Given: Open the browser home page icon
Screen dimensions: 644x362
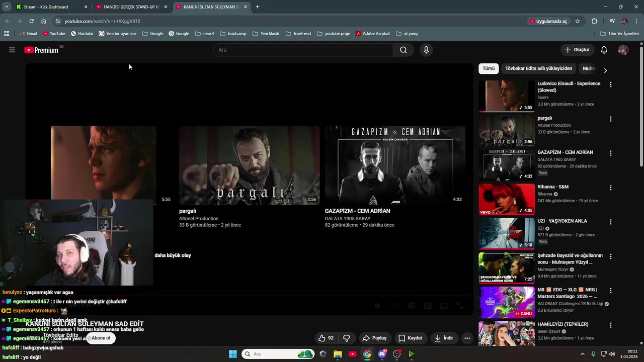Looking at the screenshot, I should (43, 21).
